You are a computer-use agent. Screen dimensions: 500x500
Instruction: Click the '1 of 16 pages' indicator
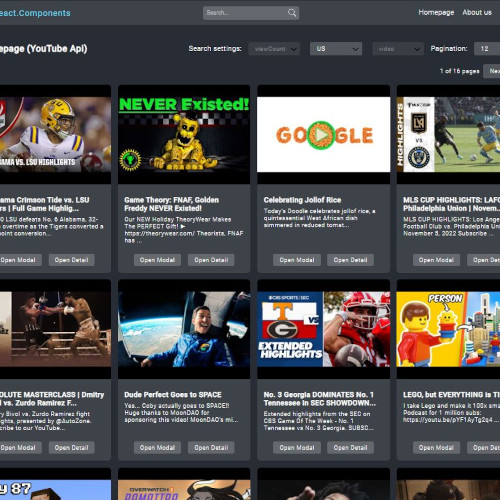tap(459, 71)
